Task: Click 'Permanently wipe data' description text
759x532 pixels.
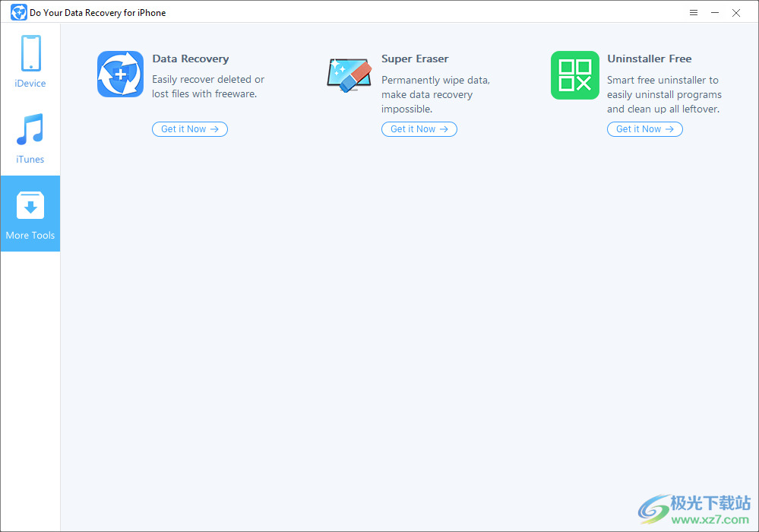Action: tap(435, 94)
